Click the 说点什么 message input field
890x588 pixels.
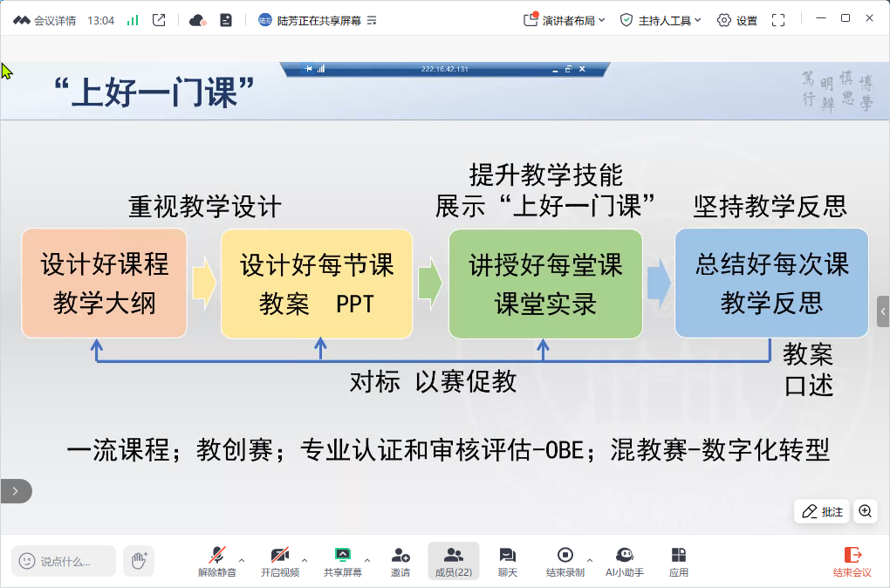(x=64, y=561)
